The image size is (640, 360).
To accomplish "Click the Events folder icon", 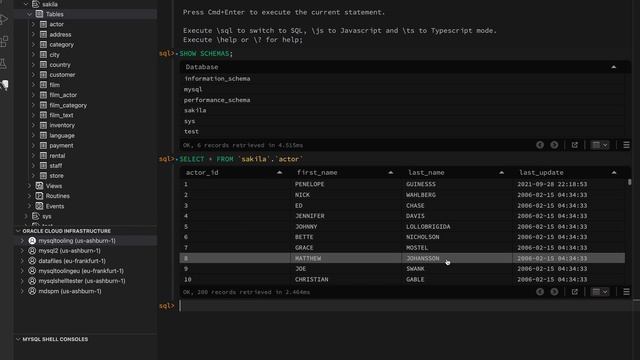I will click(39, 206).
